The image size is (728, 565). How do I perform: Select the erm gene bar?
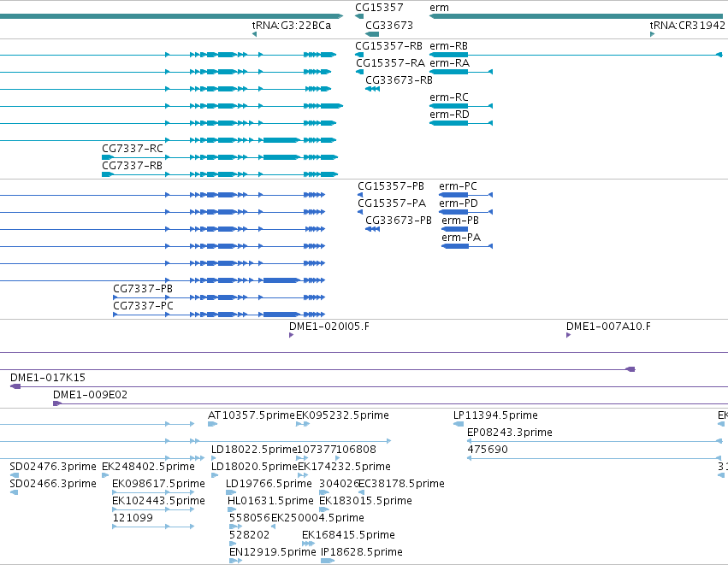pyautogui.click(x=577, y=16)
